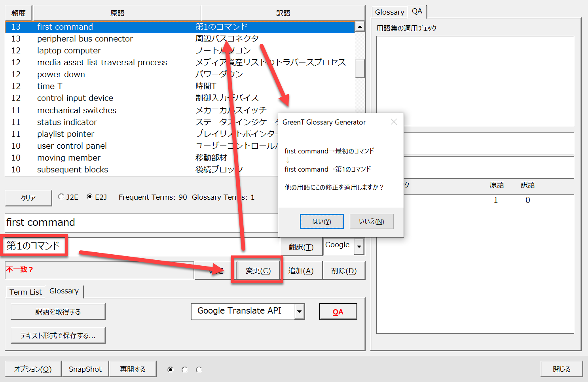The height and width of the screenshot is (382, 588).
Task: Click はい(Y) in the dialog
Action: 321,221
